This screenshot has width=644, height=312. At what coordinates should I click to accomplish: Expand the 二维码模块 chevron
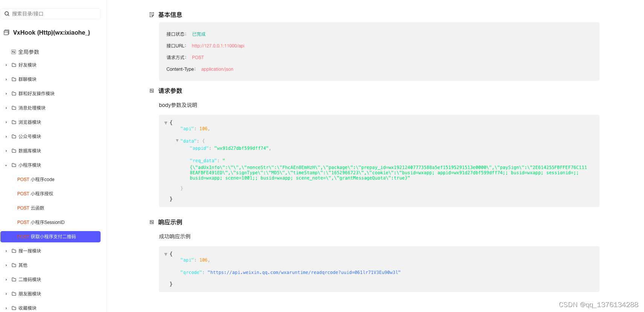pos(6,280)
